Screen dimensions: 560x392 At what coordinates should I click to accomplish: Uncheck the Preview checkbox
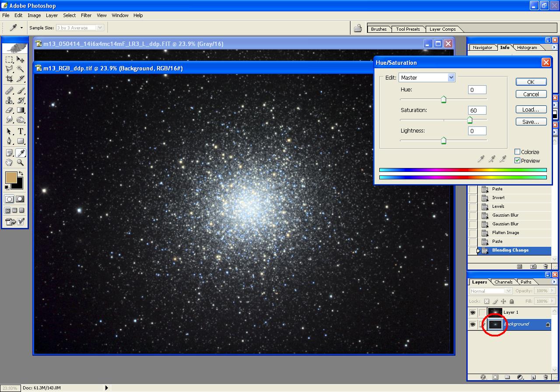pyautogui.click(x=518, y=161)
